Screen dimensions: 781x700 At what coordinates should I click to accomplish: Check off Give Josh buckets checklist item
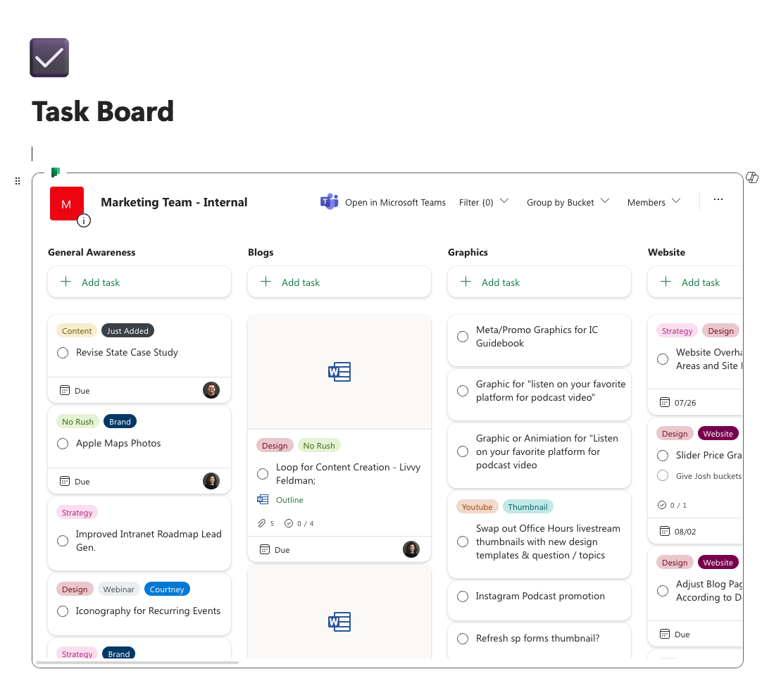663,475
